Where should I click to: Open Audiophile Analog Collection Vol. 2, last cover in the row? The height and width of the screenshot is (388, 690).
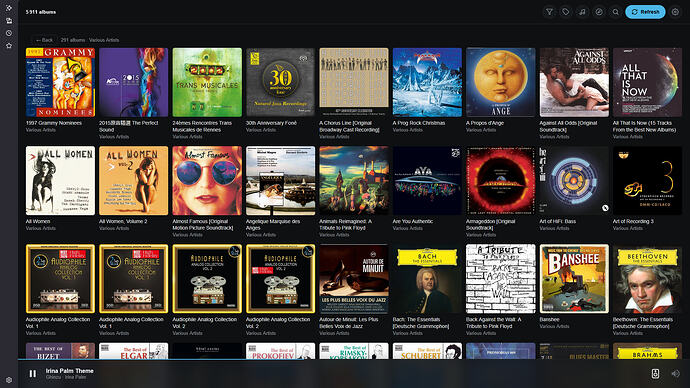point(281,279)
